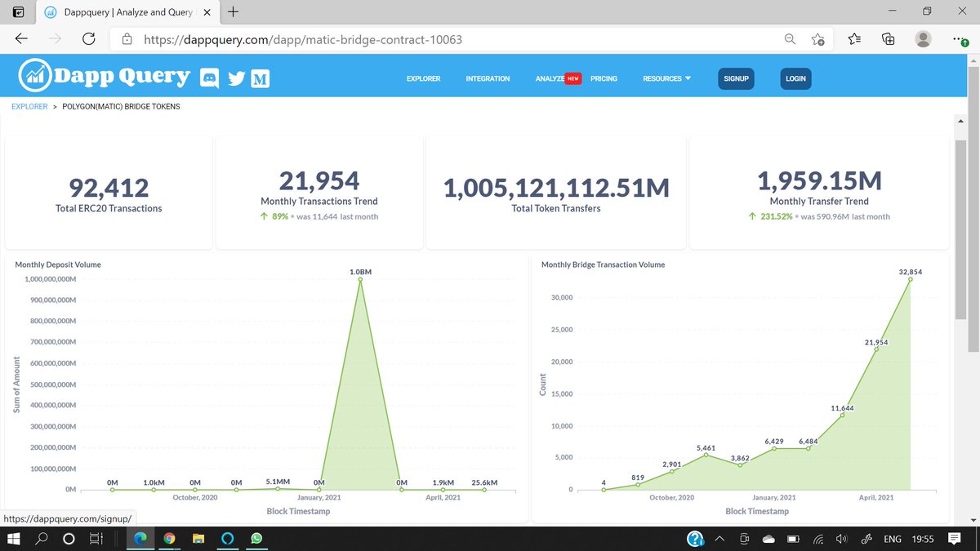980x551 pixels.
Task: Click the 1.0BM peak data point
Action: click(359, 279)
